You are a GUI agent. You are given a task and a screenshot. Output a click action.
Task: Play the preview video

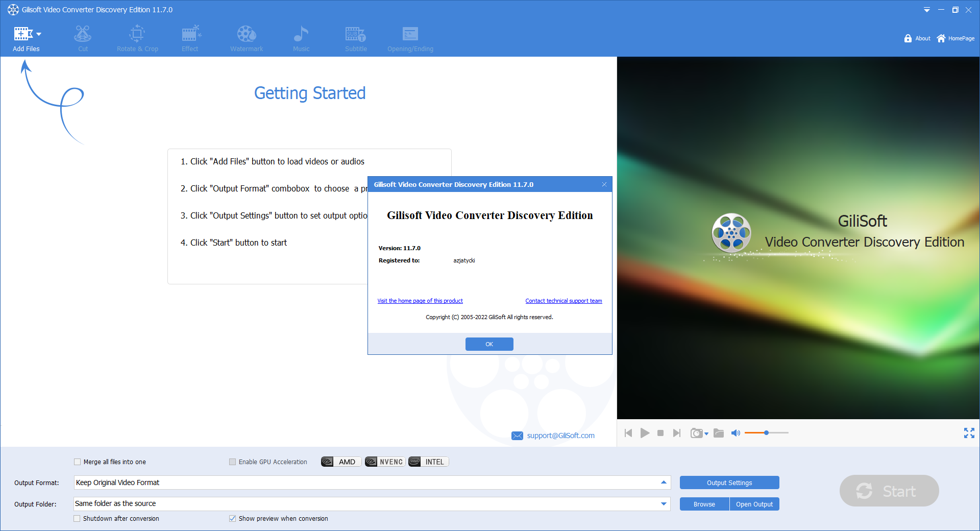645,433
